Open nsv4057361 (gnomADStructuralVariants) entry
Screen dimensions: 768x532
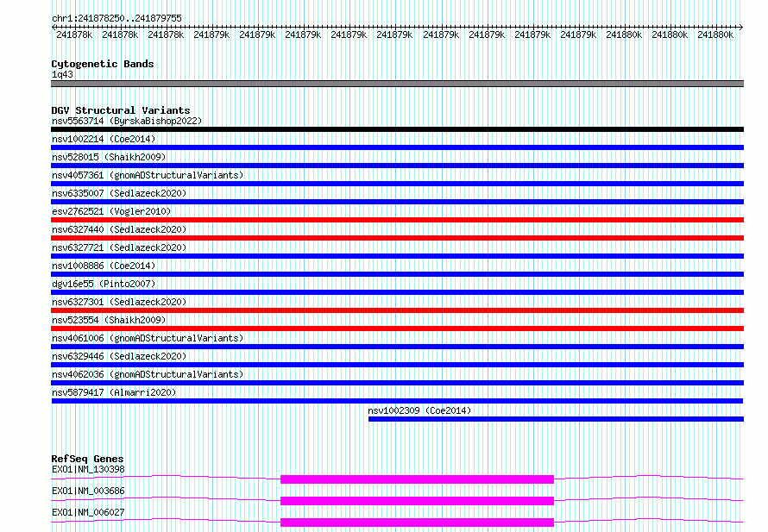pyautogui.click(x=148, y=175)
